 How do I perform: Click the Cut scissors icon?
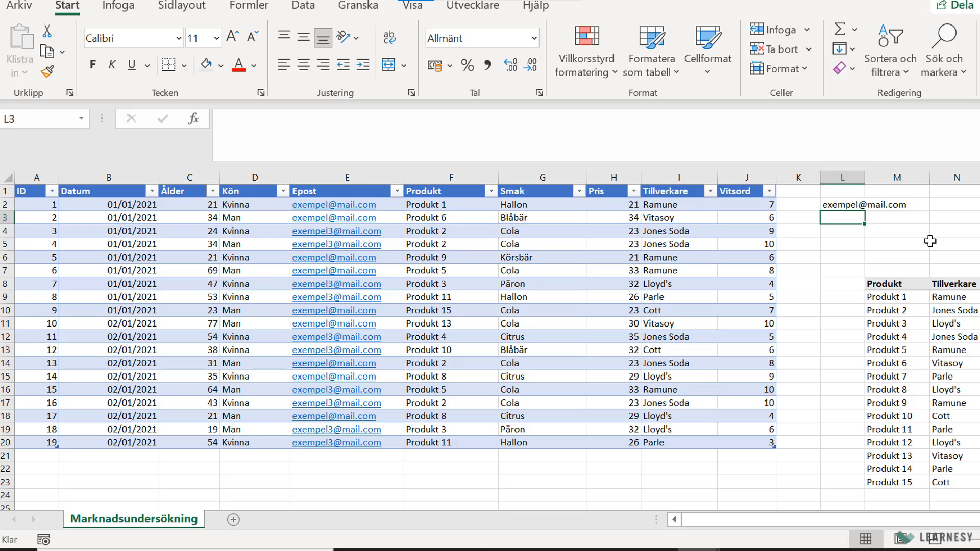[47, 31]
